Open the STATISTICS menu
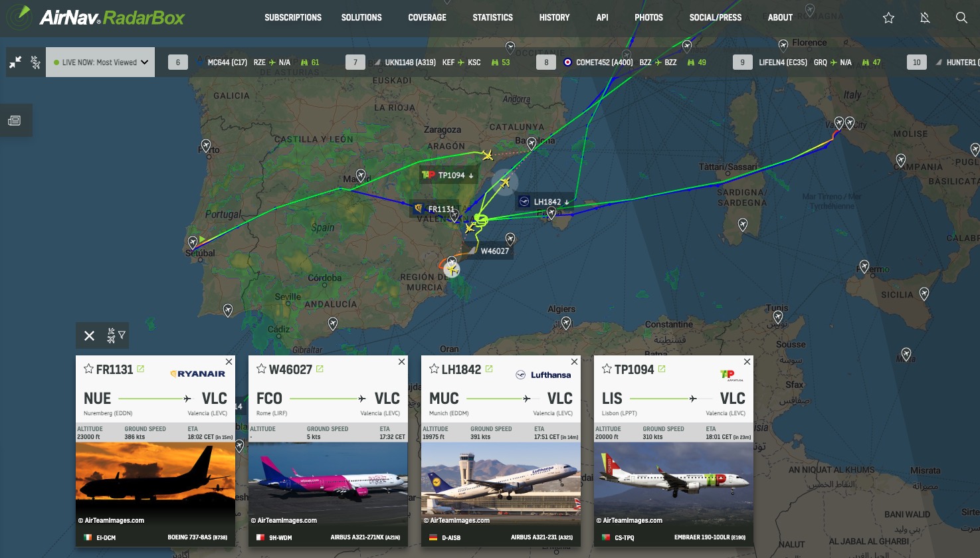This screenshot has width=980, height=558. click(x=492, y=18)
